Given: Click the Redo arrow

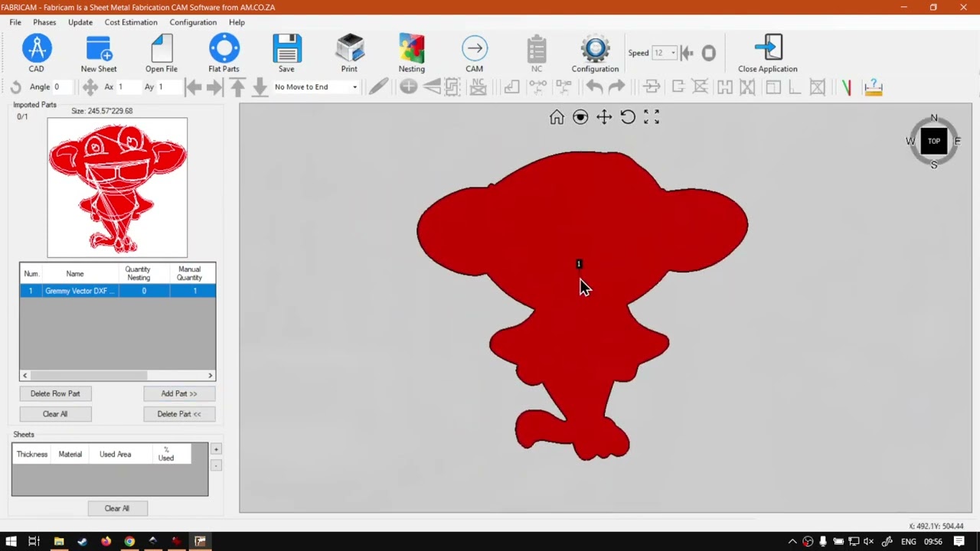Looking at the screenshot, I should (x=616, y=87).
